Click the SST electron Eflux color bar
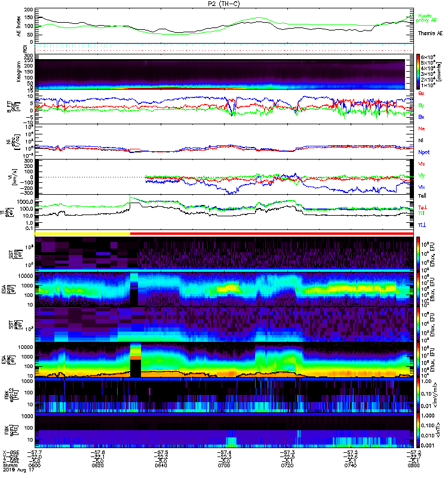Screen dimensions: 448x478 [418, 324]
